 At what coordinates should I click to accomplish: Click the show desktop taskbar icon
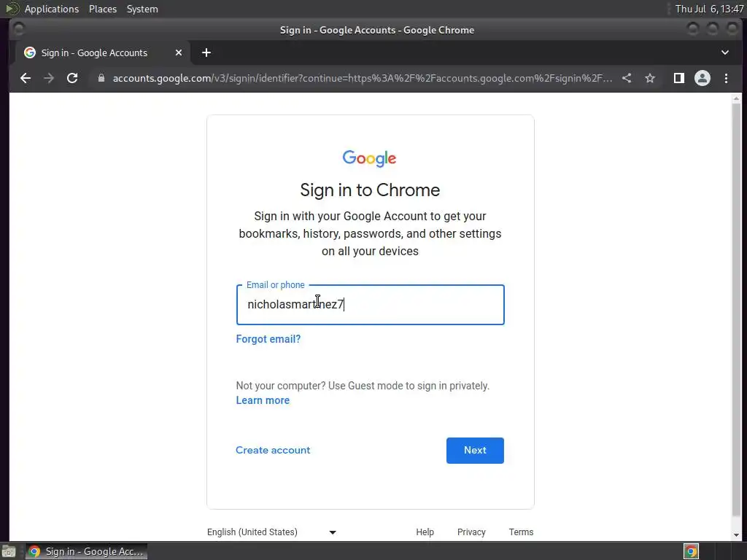(x=9, y=551)
